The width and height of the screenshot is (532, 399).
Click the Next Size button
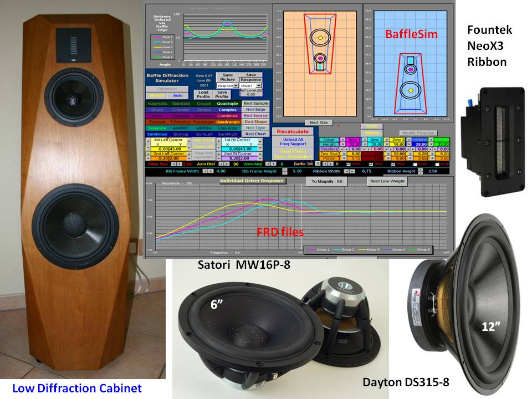(x=319, y=122)
